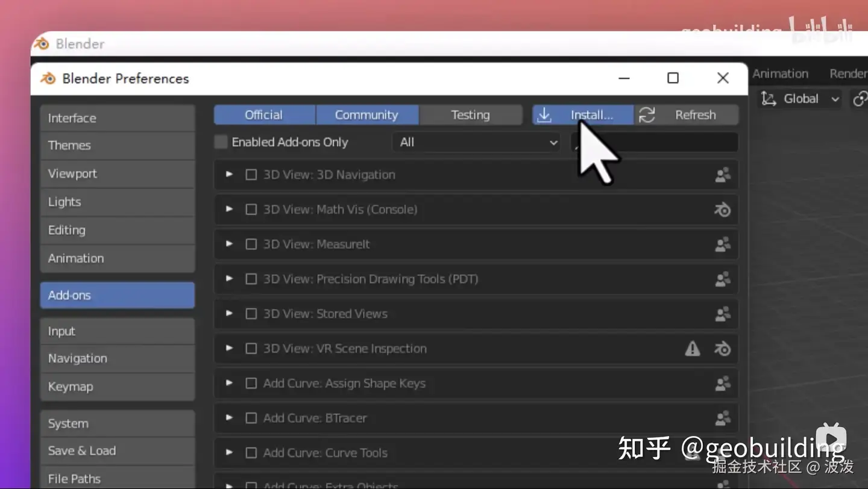Tick the Enabled Add-ons Only checkbox
Screen dimensions: 868x489
[221, 142]
